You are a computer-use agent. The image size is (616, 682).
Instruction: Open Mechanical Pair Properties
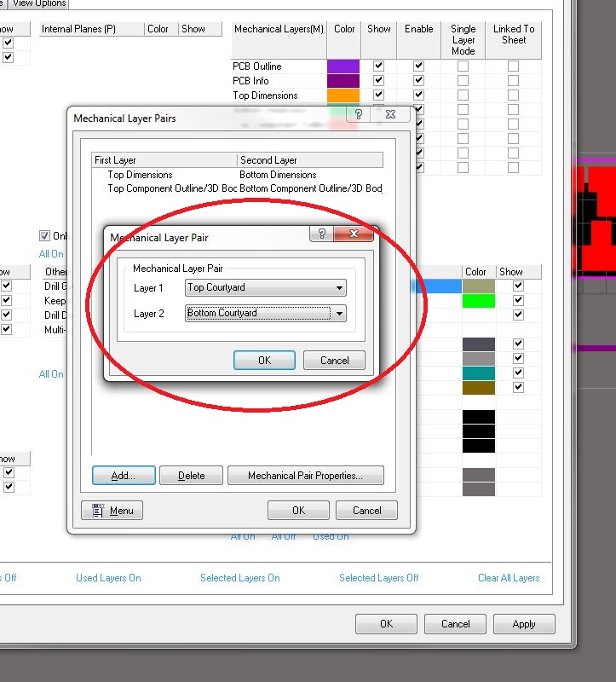coord(304,476)
